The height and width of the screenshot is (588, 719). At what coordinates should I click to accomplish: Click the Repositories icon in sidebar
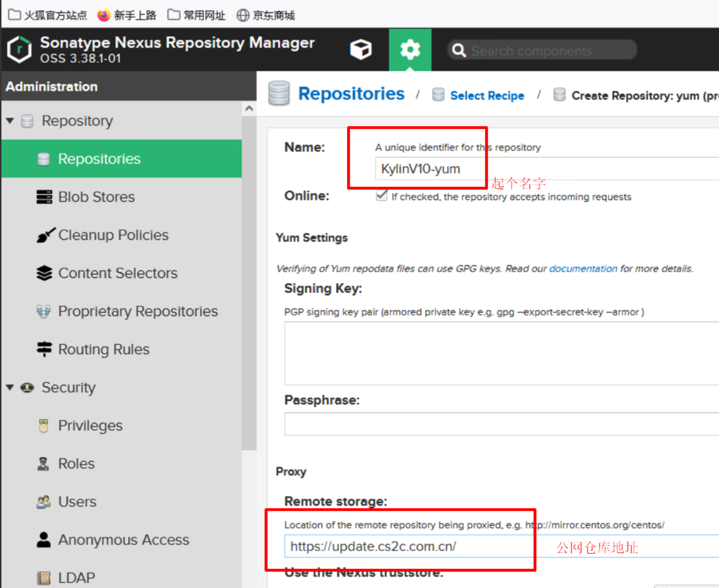[43, 159]
